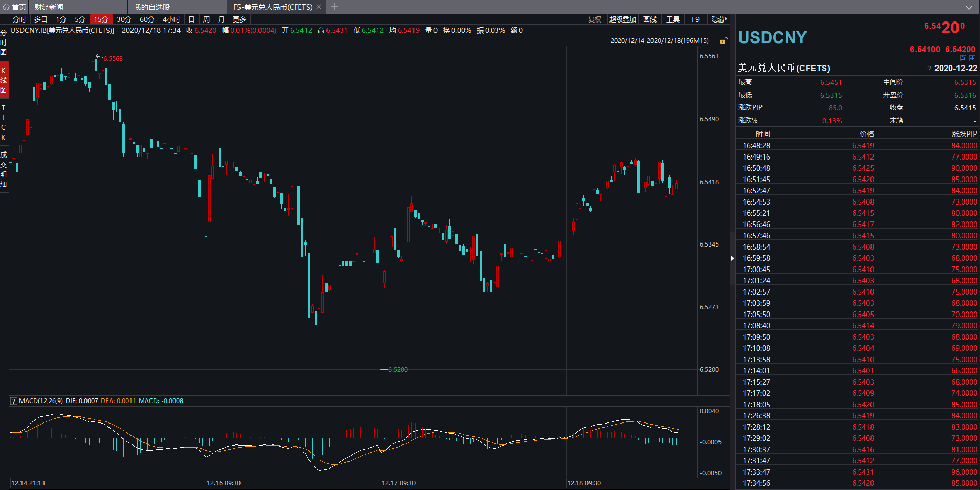Click the 中间价 value 6.5315
Image resolution: width=980 pixels, height=490 pixels.
coord(965,82)
